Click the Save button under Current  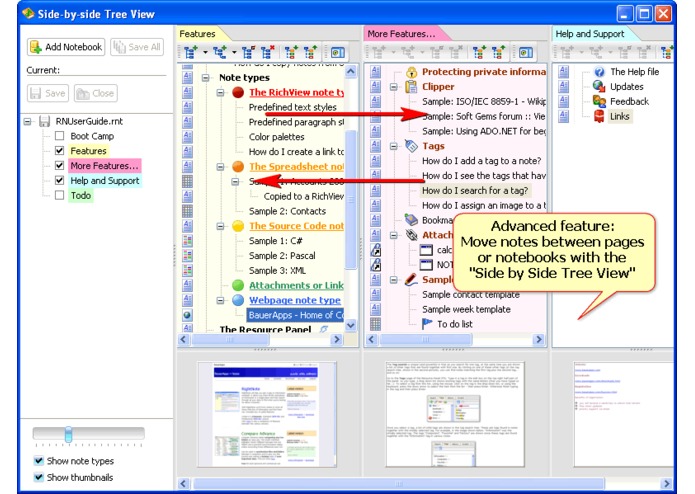point(48,93)
